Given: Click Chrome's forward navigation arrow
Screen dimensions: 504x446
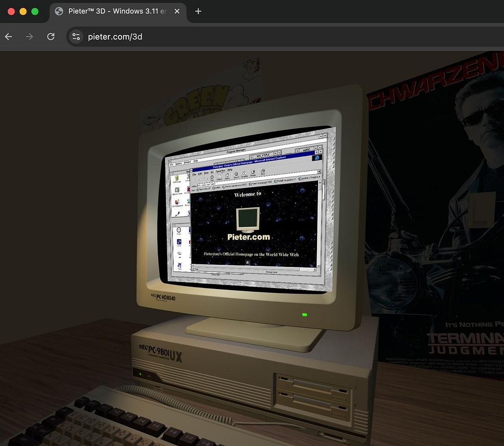Looking at the screenshot, I should pos(29,37).
